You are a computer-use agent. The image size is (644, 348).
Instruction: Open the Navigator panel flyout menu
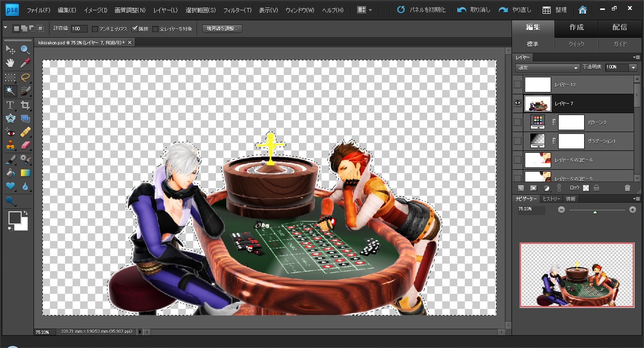pos(636,199)
